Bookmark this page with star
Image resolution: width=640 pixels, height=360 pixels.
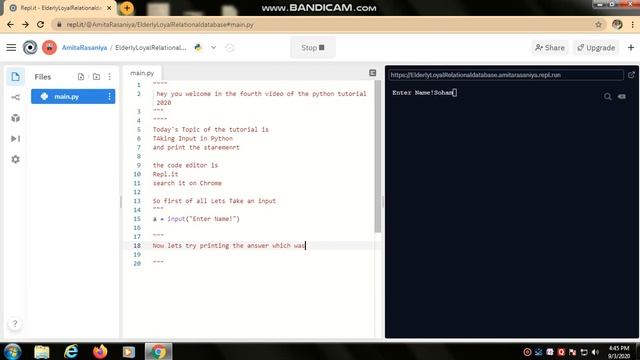pyautogui.click(x=598, y=24)
